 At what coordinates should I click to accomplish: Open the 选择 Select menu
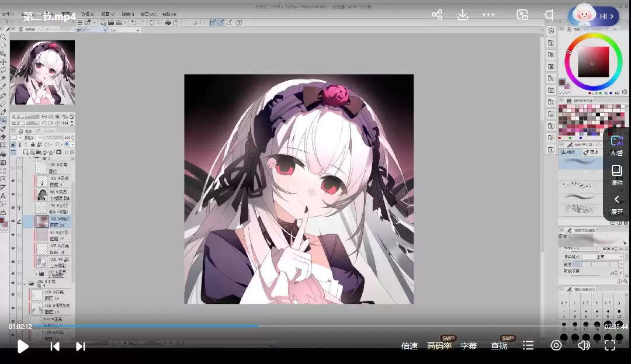(88, 14)
